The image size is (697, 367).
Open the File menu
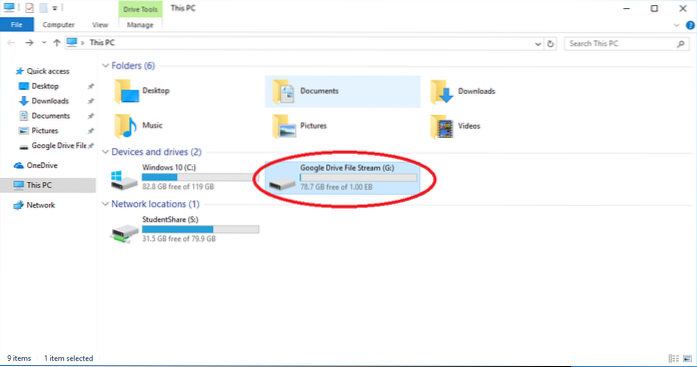pyautogui.click(x=16, y=25)
